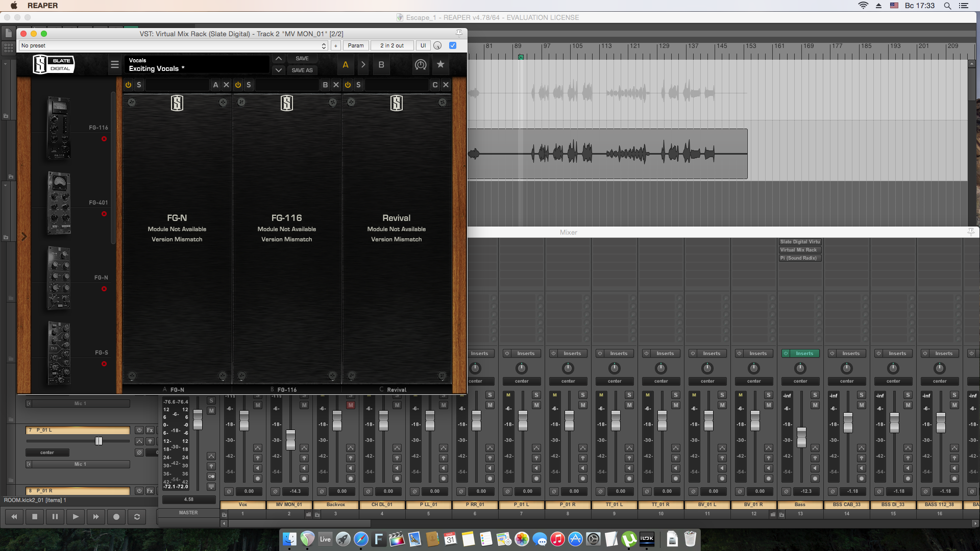Select the FG-401 module thumbnail

point(59,203)
